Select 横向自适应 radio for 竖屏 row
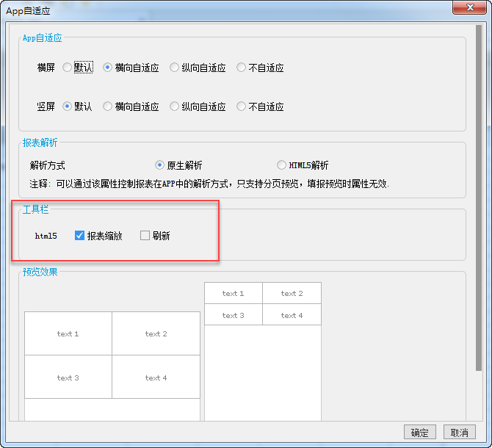Image resolution: width=492 pixels, height=448 pixels. [x=107, y=106]
